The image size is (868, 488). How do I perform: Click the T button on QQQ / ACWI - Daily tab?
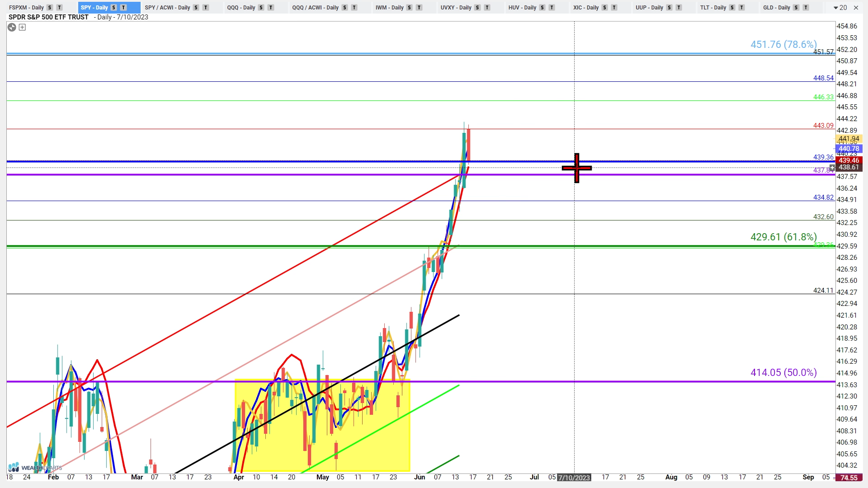click(354, 8)
